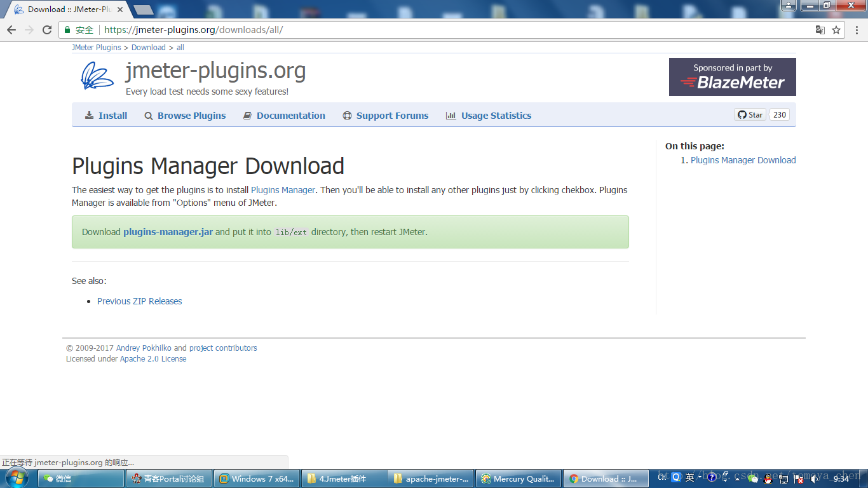Screen dimensions: 868x488
Task: Click the volume speaker tray icon
Action: coord(814,479)
